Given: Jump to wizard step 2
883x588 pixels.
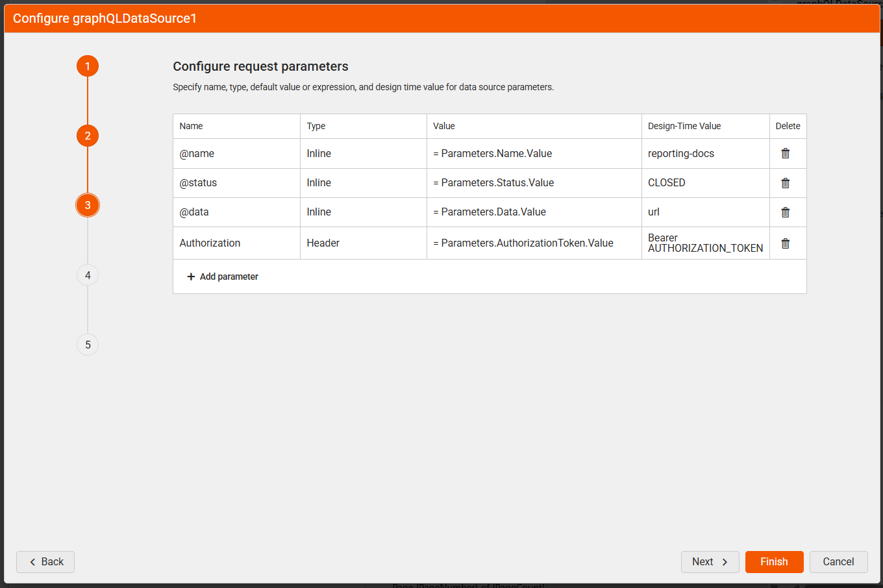Looking at the screenshot, I should (x=88, y=136).
